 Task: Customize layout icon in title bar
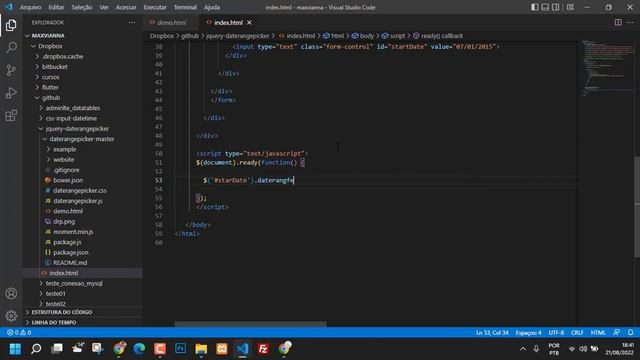[570, 7]
